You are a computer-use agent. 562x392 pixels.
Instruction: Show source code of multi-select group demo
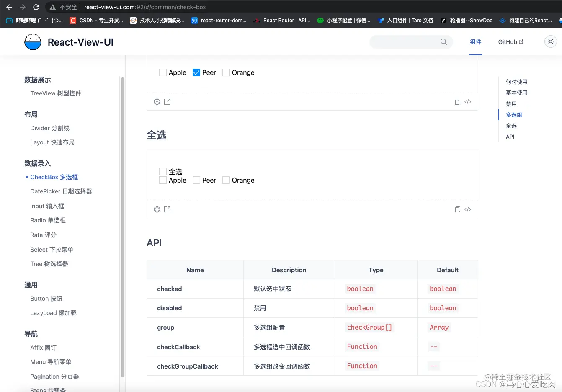click(468, 102)
